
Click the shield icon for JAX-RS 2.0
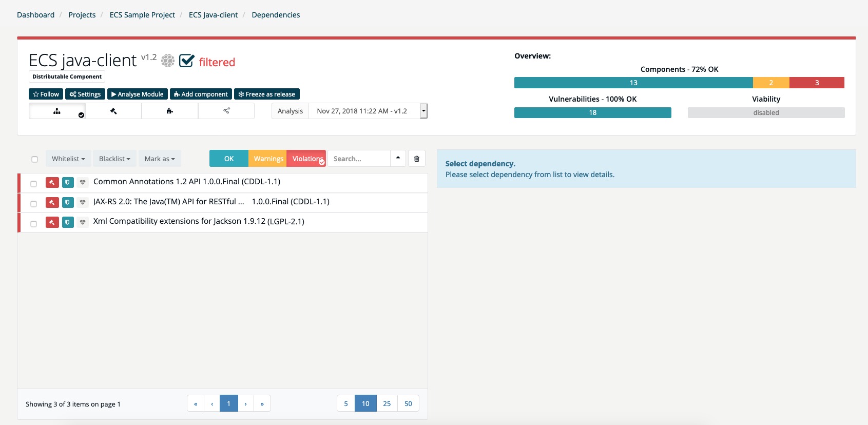68,202
